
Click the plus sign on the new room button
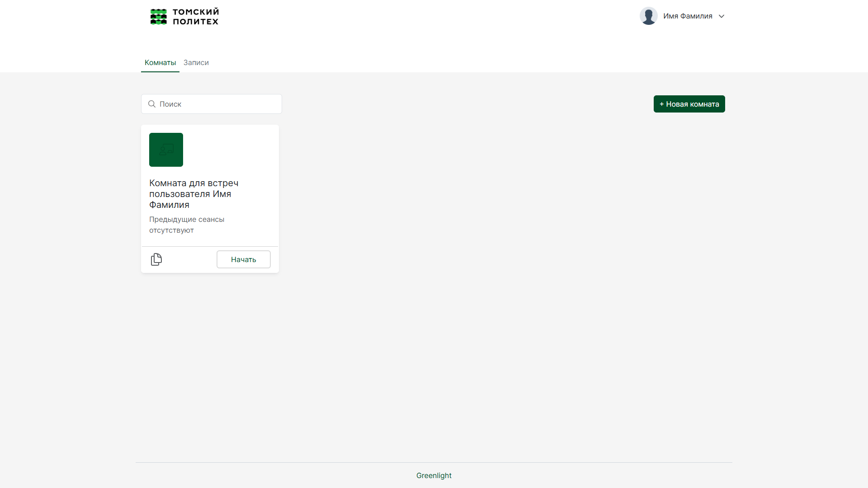pyautogui.click(x=661, y=104)
